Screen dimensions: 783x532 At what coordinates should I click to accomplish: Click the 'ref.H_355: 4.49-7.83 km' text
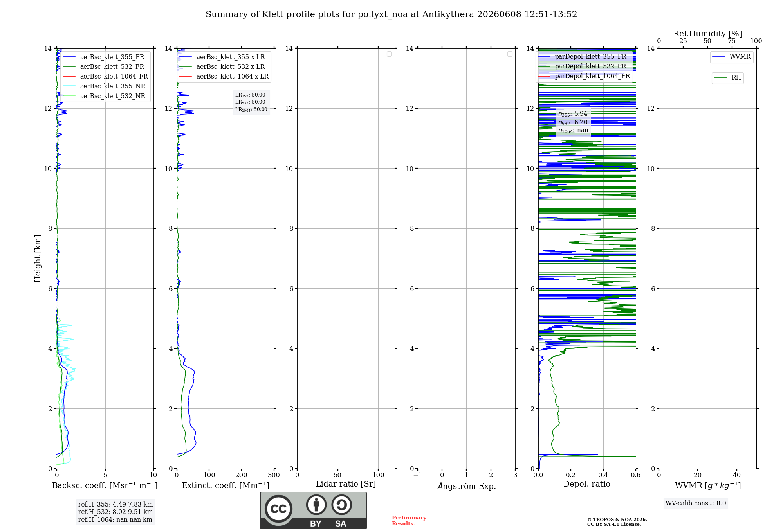click(115, 505)
